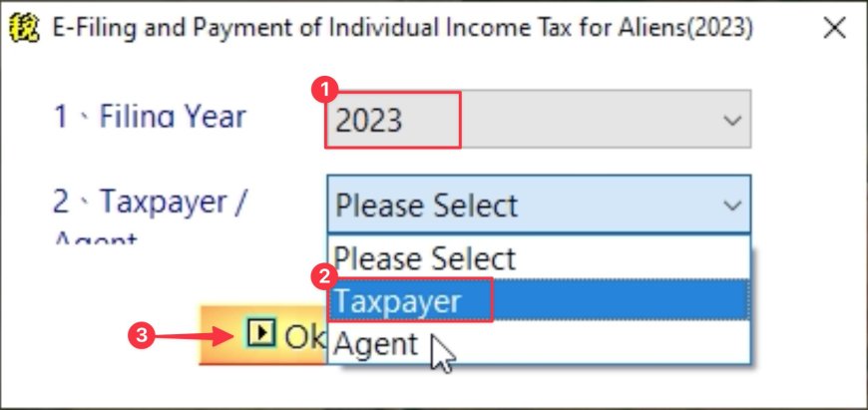Image resolution: width=868 pixels, height=410 pixels.
Task: Click the red annotation badge number 3
Action: point(142,335)
